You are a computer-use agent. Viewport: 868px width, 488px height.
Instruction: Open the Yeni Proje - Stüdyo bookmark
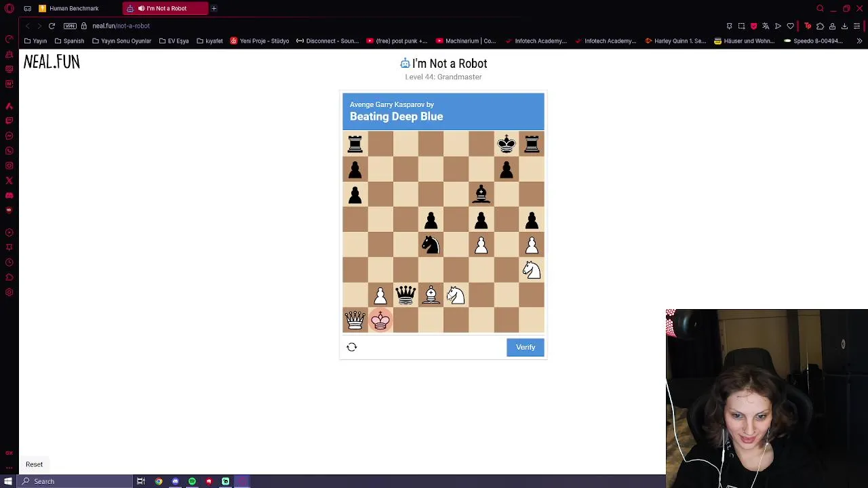coord(260,41)
